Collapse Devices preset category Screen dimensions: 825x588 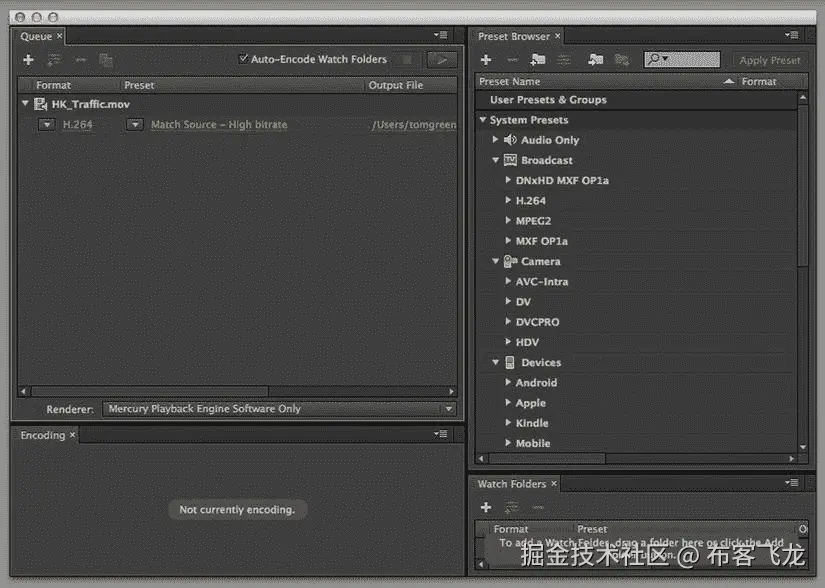click(495, 362)
